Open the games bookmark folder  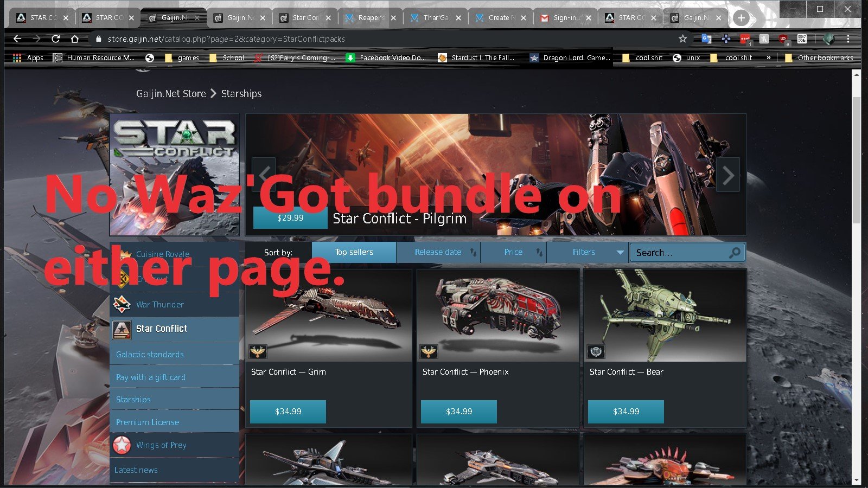[x=182, y=57]
